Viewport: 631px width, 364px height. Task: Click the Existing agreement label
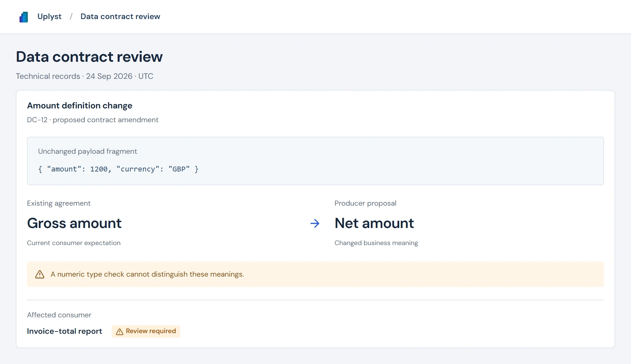click(58, 203)
